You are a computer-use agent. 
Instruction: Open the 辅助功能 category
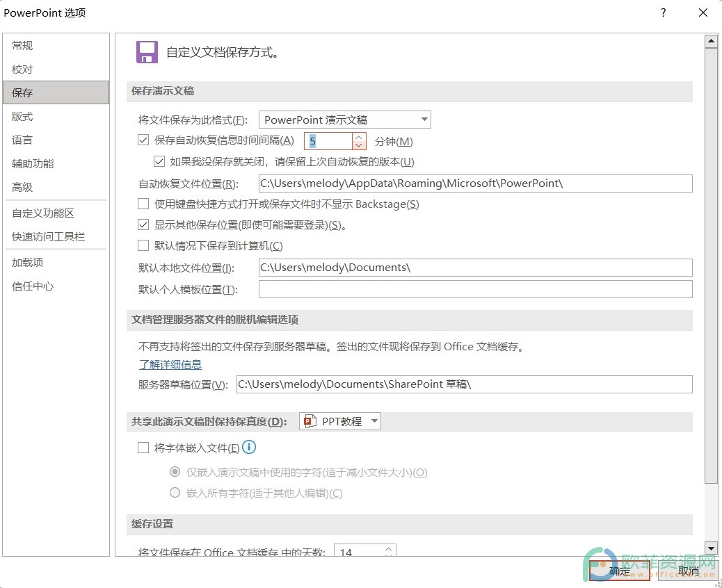56,163
